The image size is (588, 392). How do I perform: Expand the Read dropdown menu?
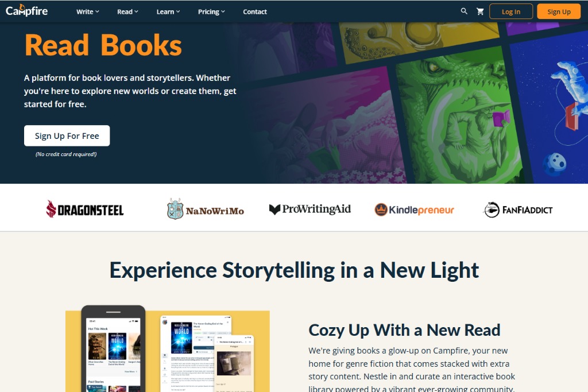pyautogui.click(x=127, y=11)
